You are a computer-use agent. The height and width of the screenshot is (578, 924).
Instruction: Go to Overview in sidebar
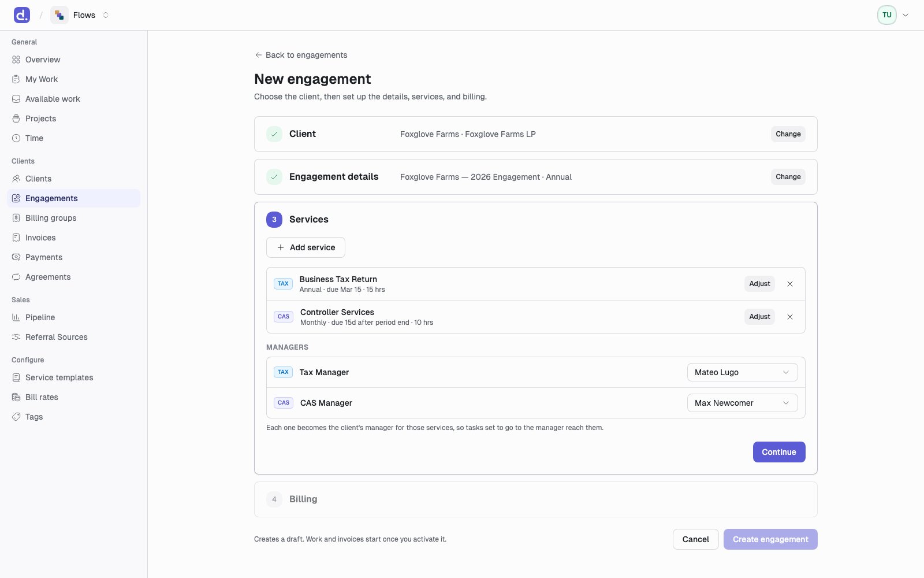(73, 60)
